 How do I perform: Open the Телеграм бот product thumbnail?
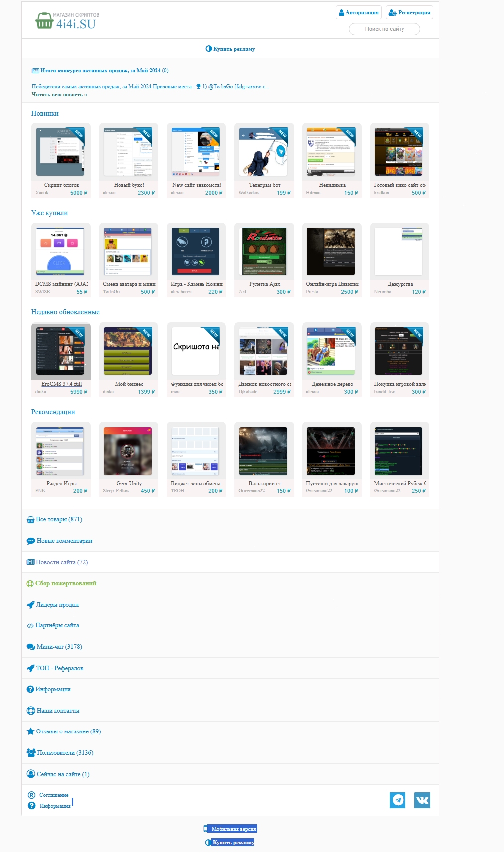264,152
